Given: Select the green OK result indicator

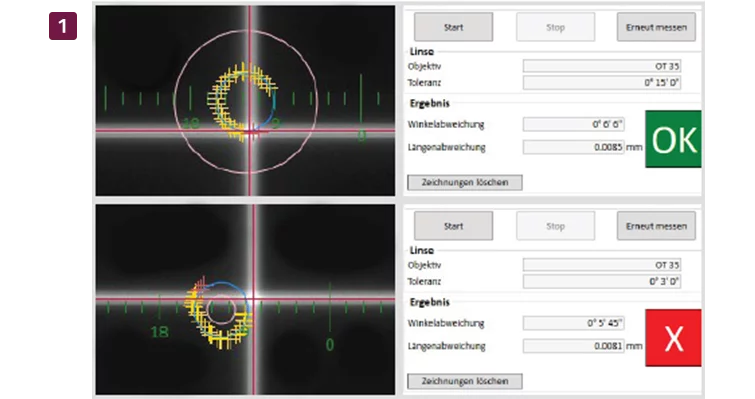Looking at the screenshot, I should 673,139.
